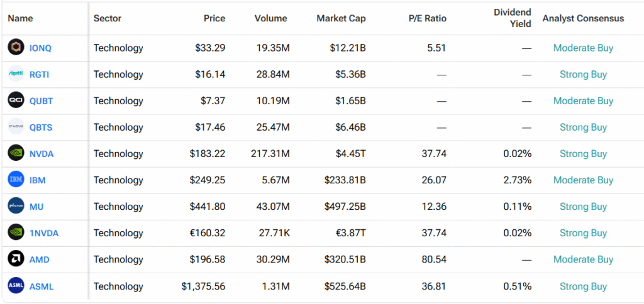The height and width of the screenshot is (304, 644).
Task: Click IBM's Moderate Buy consensus rating
Action: (583, 180)
